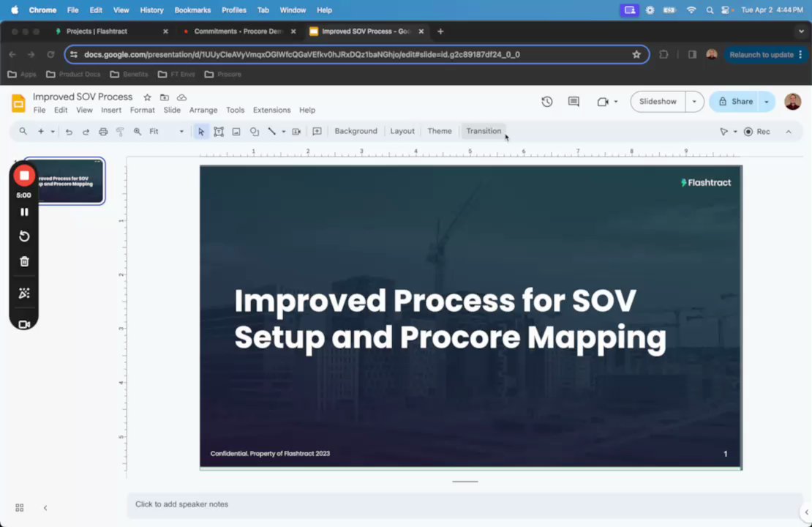
Task: Bookmark this page with the star icon
Action: pos(636,54)
